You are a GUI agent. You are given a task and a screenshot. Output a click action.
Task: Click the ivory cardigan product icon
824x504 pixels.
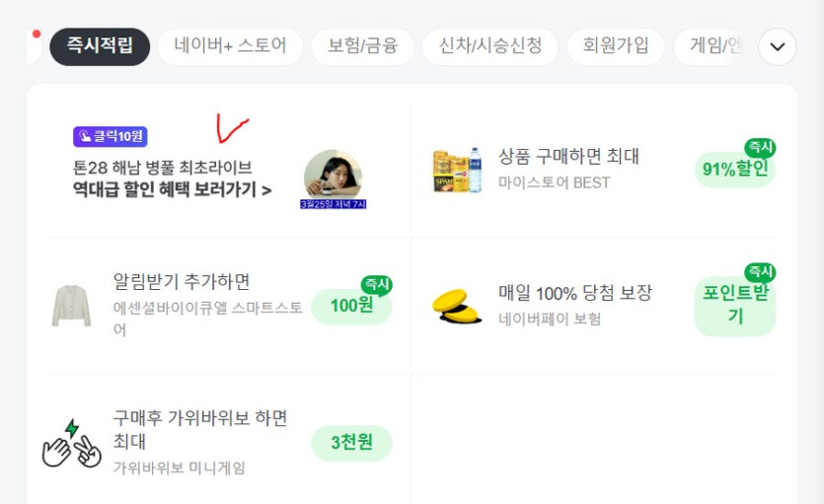click(x=71, y=306)
